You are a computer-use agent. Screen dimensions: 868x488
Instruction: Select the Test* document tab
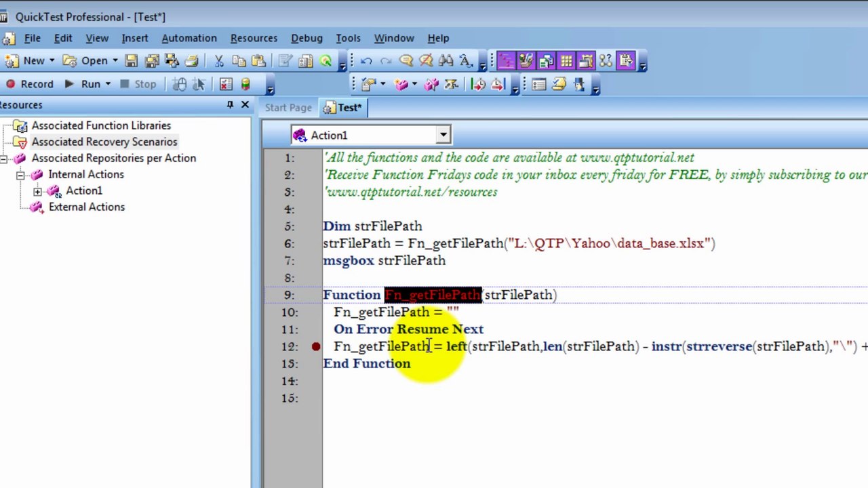coord(343,107)
